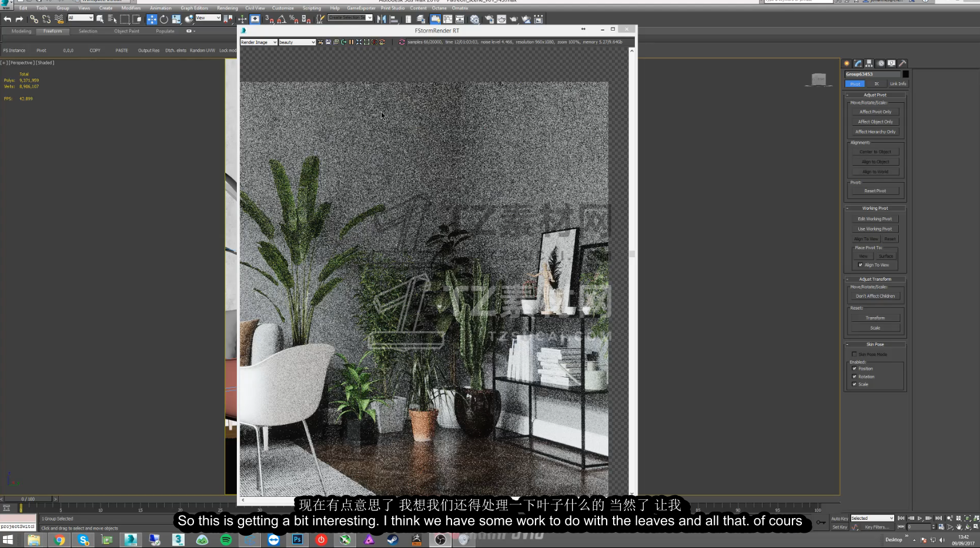
Task: Open the Modify command panel tab
Action: [x=858, y=63]
